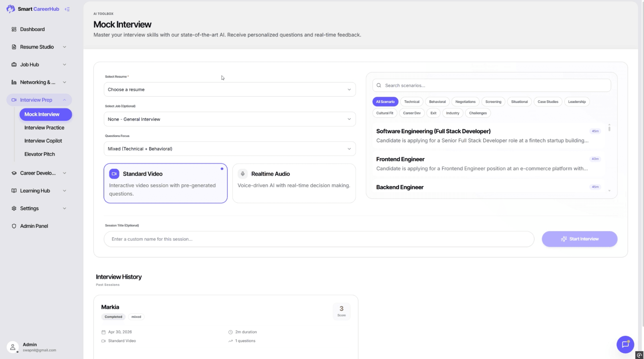Screen dimensions: 644x359
Task: Click the Smart CareerHub logo icon
Action: tap(11, 9)
